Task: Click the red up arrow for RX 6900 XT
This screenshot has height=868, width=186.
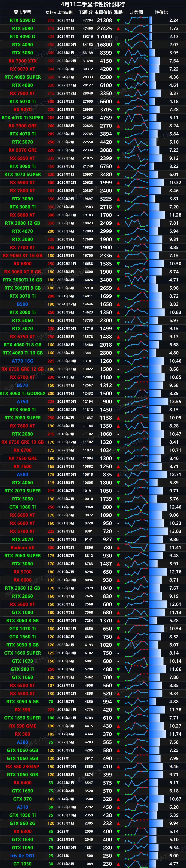Action: point(118,183)
